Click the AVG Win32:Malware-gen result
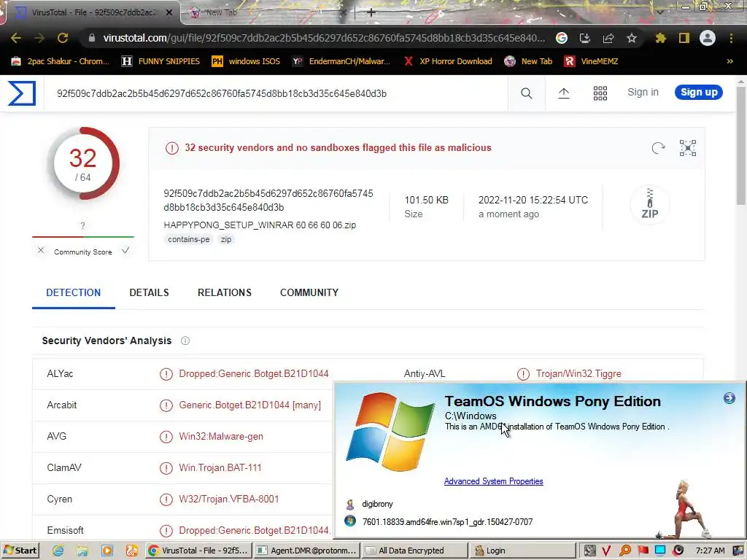Image resolution: width=747 pixels, height=560 pixels. tap(221, 437)
